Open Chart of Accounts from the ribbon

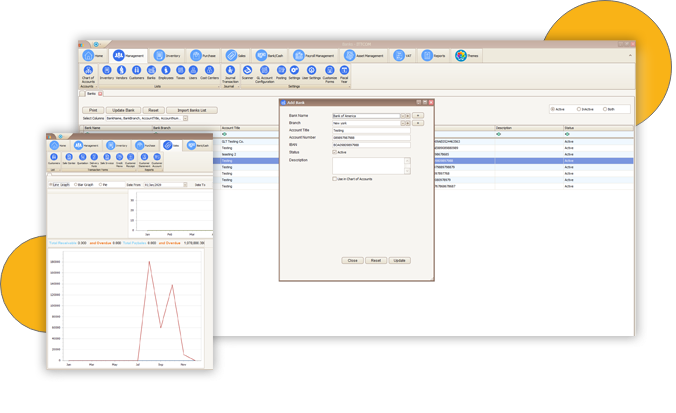coord(87,72)
